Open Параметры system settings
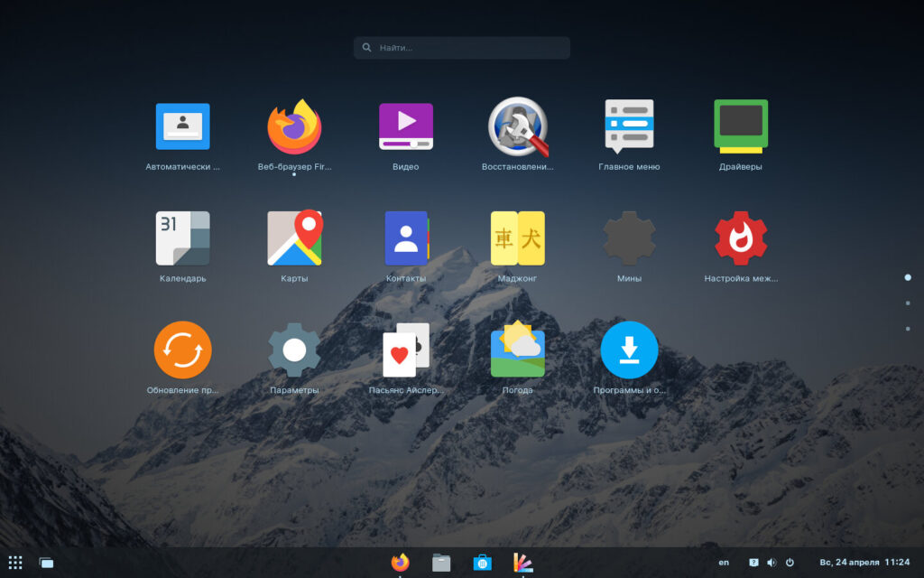The width and height of the screenshot is (924, 578). click(x=294, y=350)
